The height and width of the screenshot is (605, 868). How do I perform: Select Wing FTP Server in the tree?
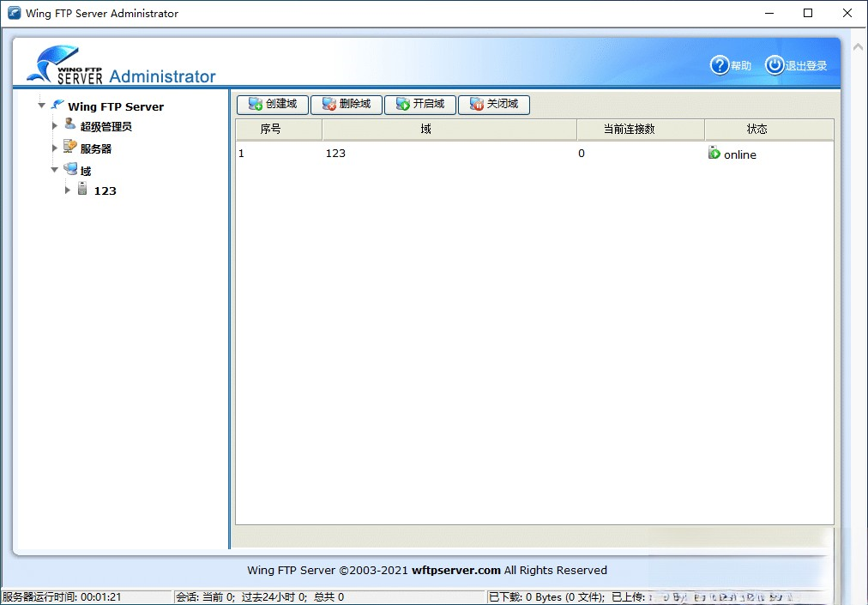(116, 106)
